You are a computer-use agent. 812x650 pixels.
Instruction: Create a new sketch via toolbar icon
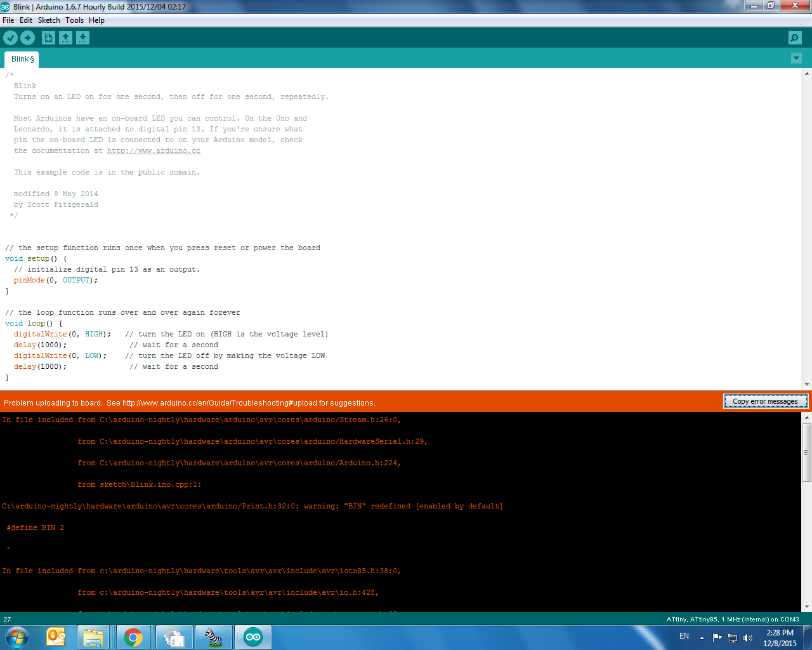(48, 38)
